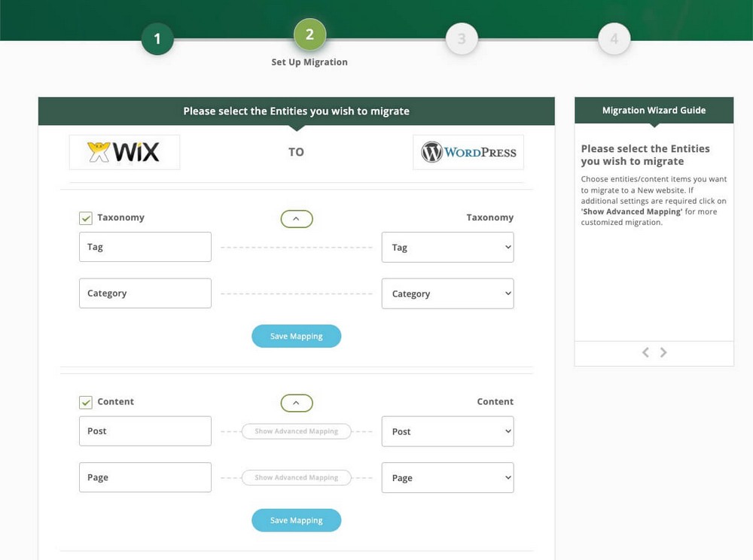753x560 pixels.
Task: Go to next guide slide arrow
Action: [x=663, y=352]
